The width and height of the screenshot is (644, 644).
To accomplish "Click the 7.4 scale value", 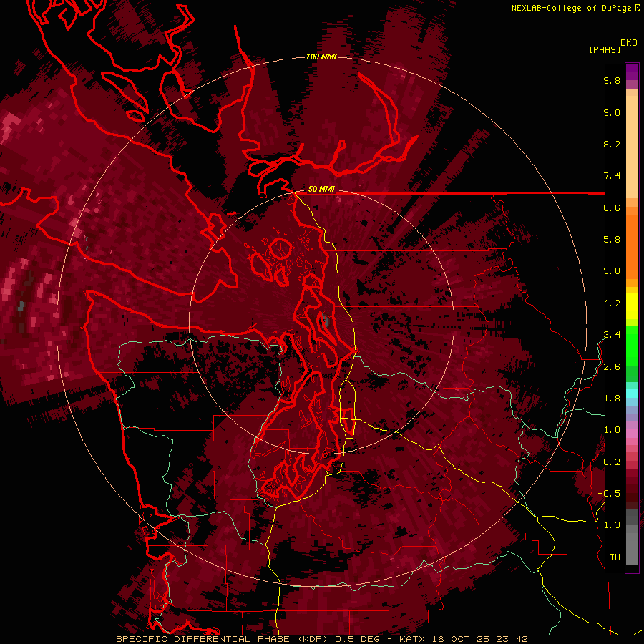I will point(612,176).
